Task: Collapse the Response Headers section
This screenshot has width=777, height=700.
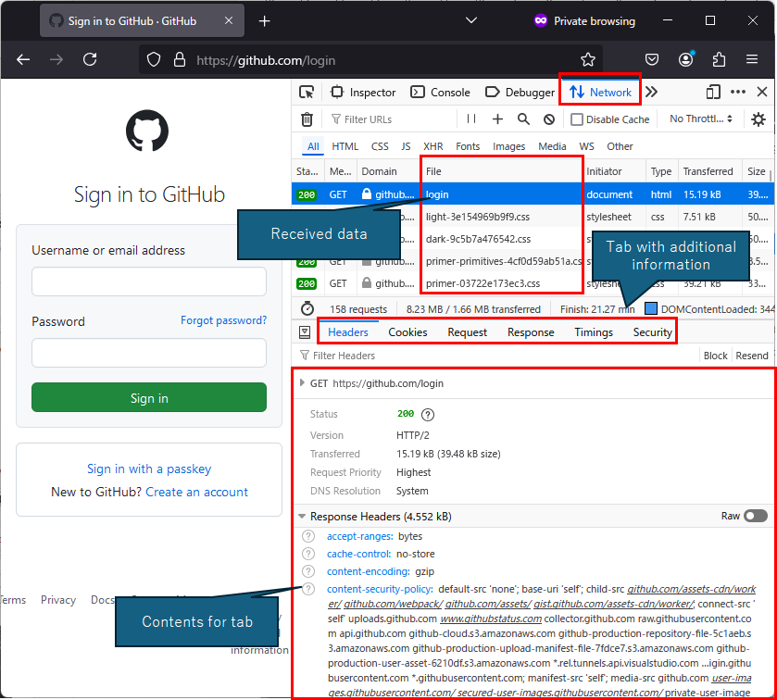Action: tap(301, 517)
